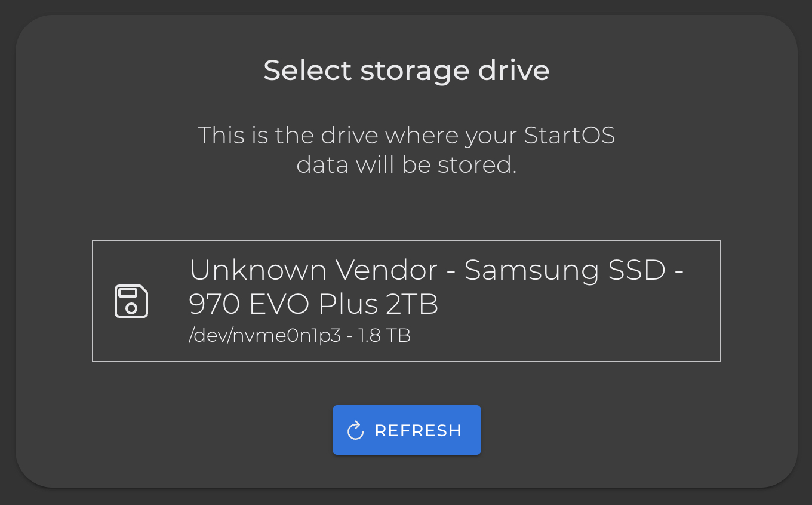Click the circular arrow icon on the Refresh button
Viewport: 812px width, 505px height.
[x=355, y=430]
